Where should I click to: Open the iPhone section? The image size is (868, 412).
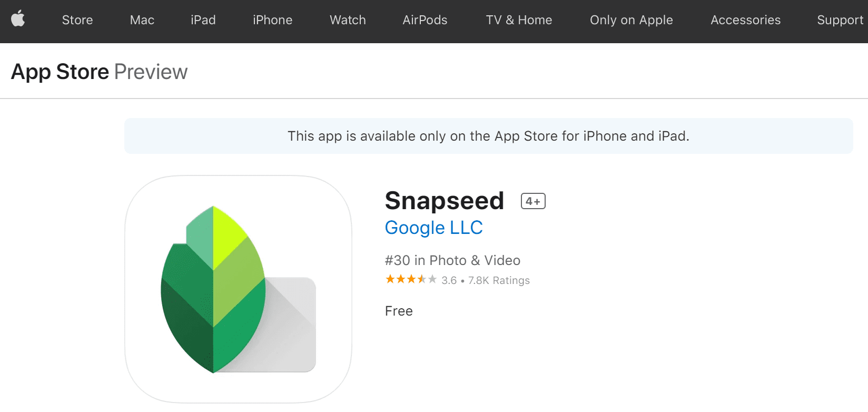point(272,21)
